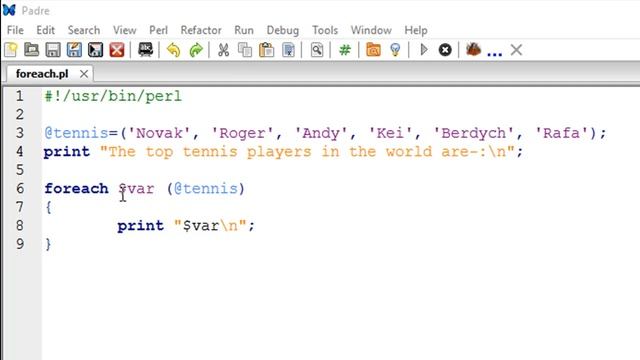This screenshot has width=640, height=360.
Task: Click the blue three-dots toolbar icon
Action: [494, 53]
